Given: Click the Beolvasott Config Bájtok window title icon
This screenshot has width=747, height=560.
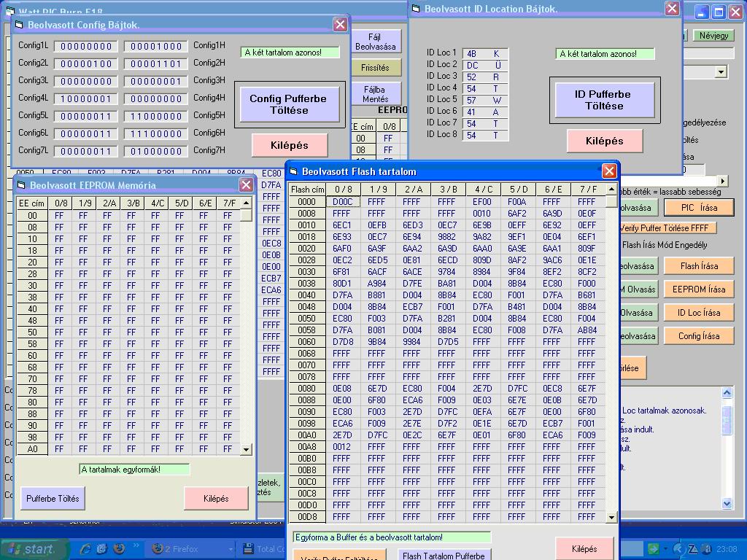Looking at the screenshot, I should [19, 25].
